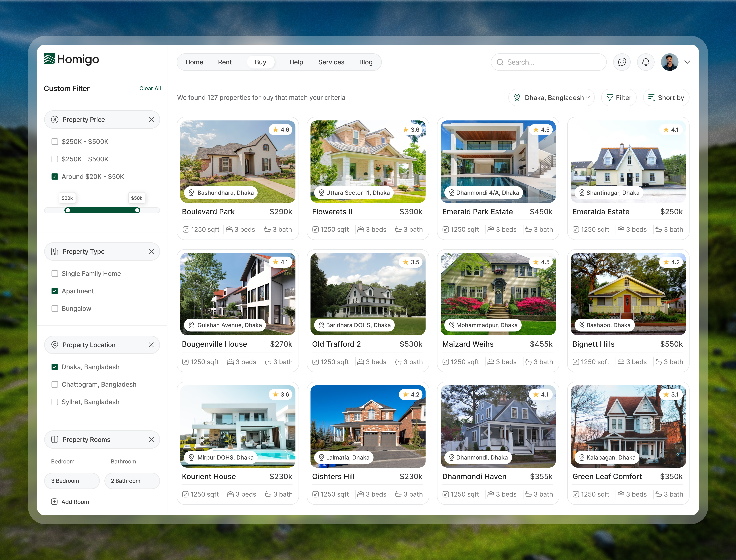Close the Property Rooms filter section

(x=151, y=440)
